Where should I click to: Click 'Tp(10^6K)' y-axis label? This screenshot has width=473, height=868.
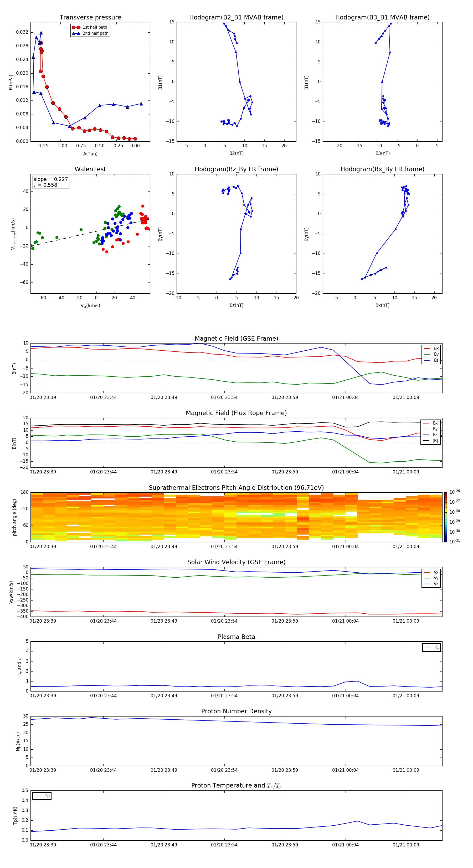point(15,815)
